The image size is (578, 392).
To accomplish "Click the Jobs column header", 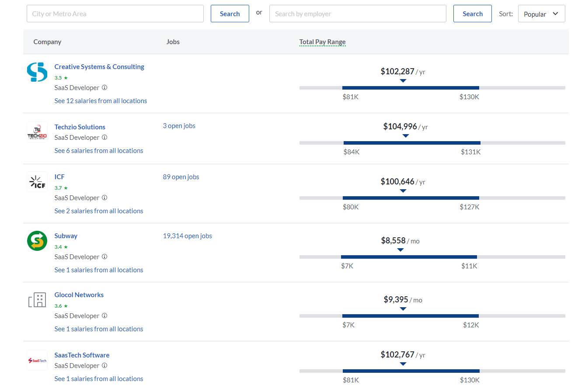I will 173,42.
